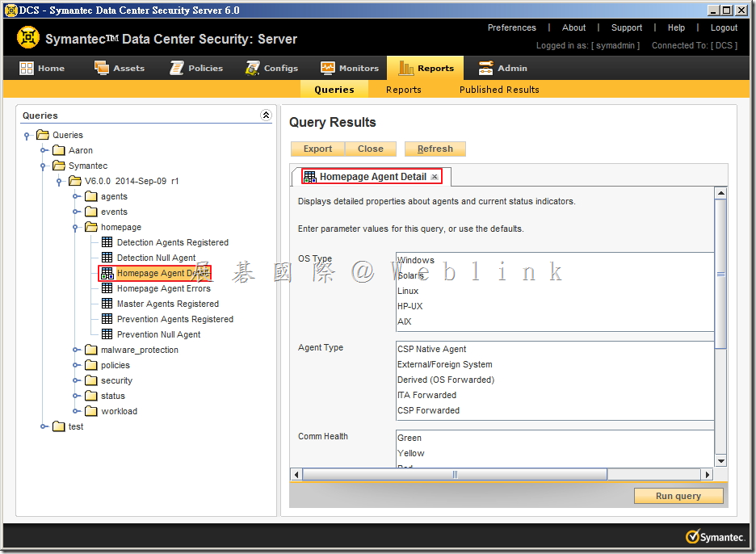Select the Homepage Agent Detail result tab
The image size is (756, 554).
pyautogui.click(x=372, y=177)
